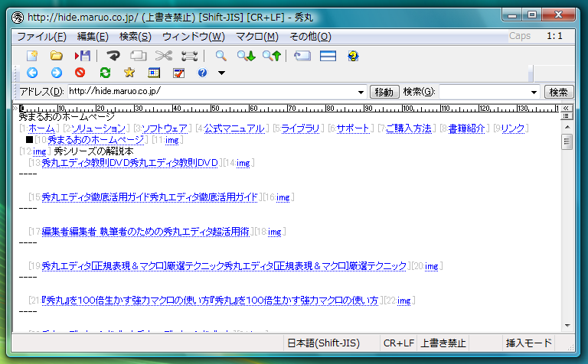This screenshot has height=364, width=588.
Task: Click the outline list icon under chevron
Action: [x=567, y=116]
